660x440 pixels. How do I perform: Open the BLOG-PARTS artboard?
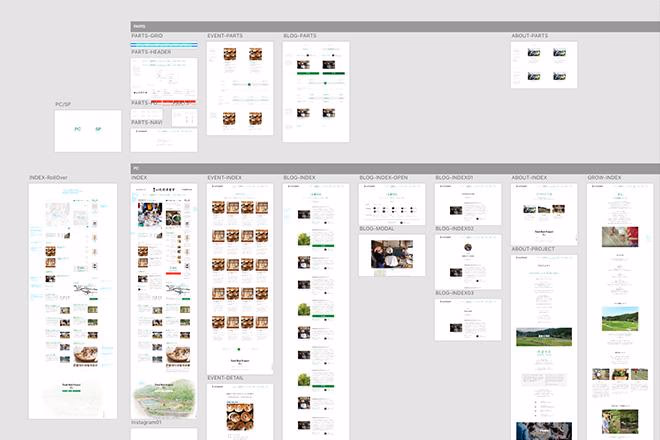(x=315, y=84)
